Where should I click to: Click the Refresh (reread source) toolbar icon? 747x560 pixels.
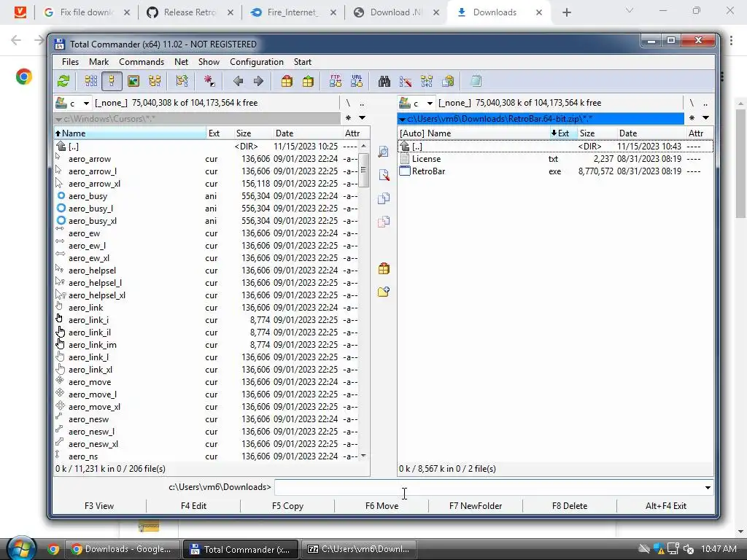tap(63, 81)
